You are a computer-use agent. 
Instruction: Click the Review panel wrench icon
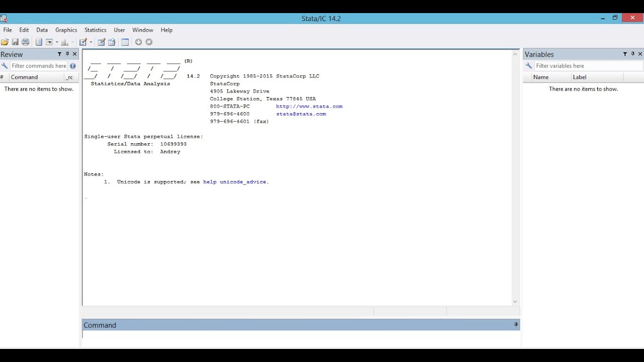point(5,66)
